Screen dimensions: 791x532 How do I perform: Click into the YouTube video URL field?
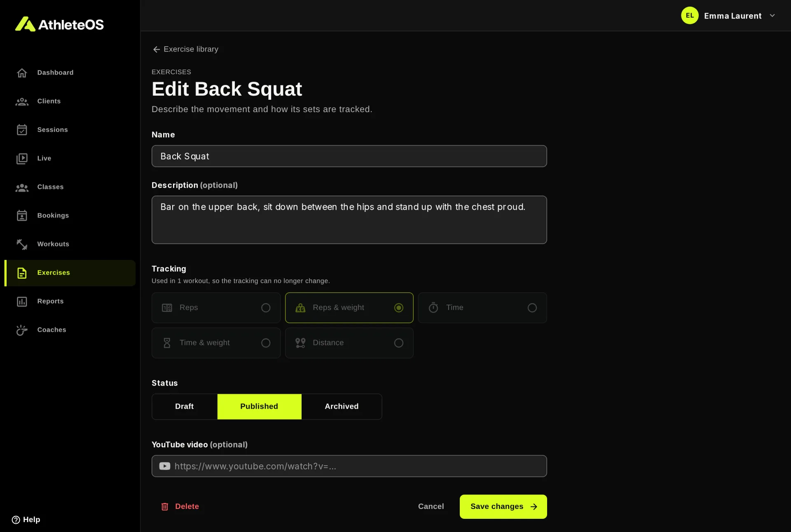point(349,466)
